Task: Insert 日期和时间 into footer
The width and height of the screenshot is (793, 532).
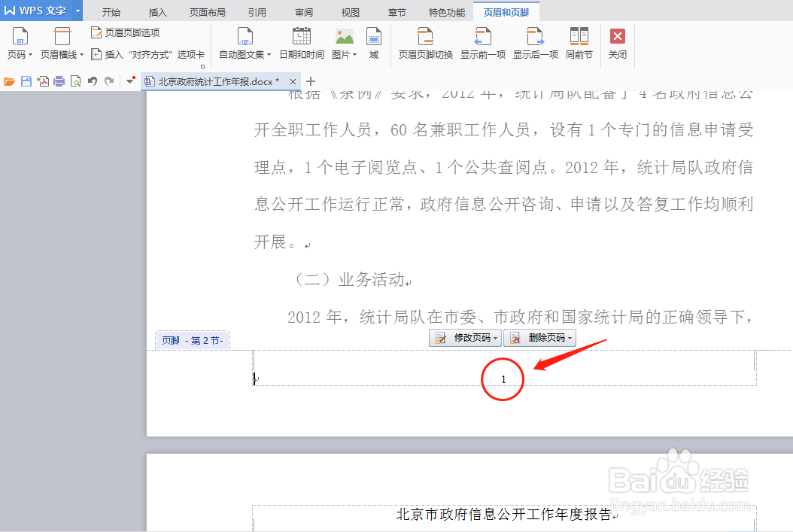Action: (302, 44)
